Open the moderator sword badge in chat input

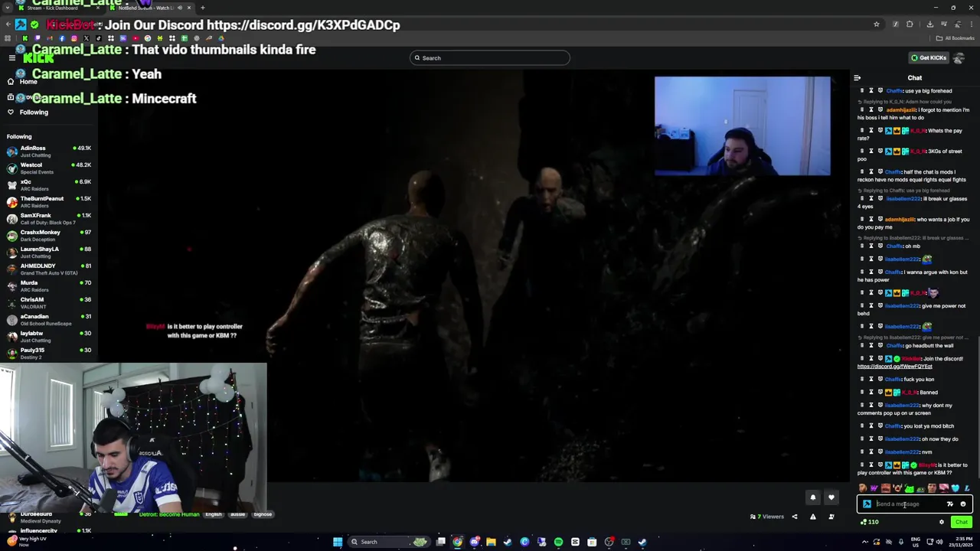pos(867,504)
